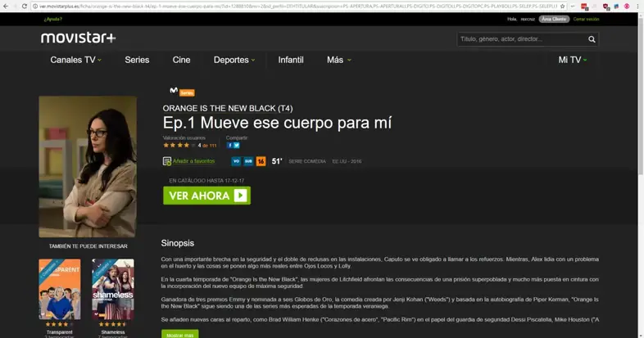Open the Infantil section
644x338 pixels.
pos(291,60)
